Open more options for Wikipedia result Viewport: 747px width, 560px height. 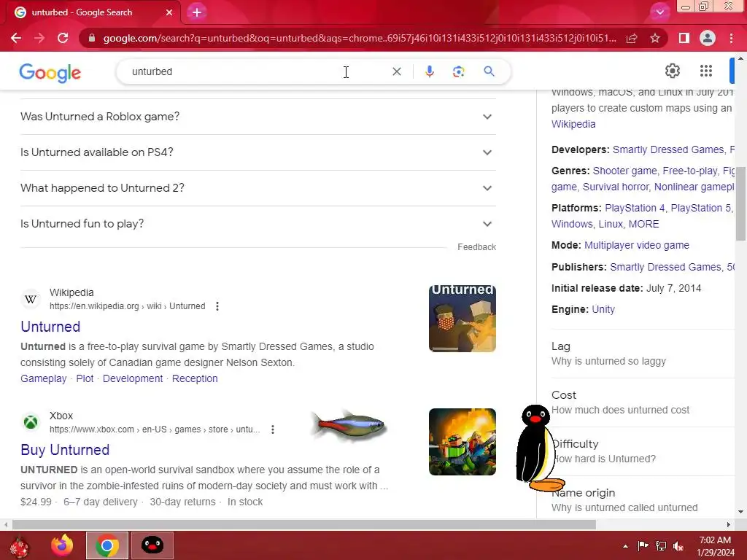click(x=217, y=306)
